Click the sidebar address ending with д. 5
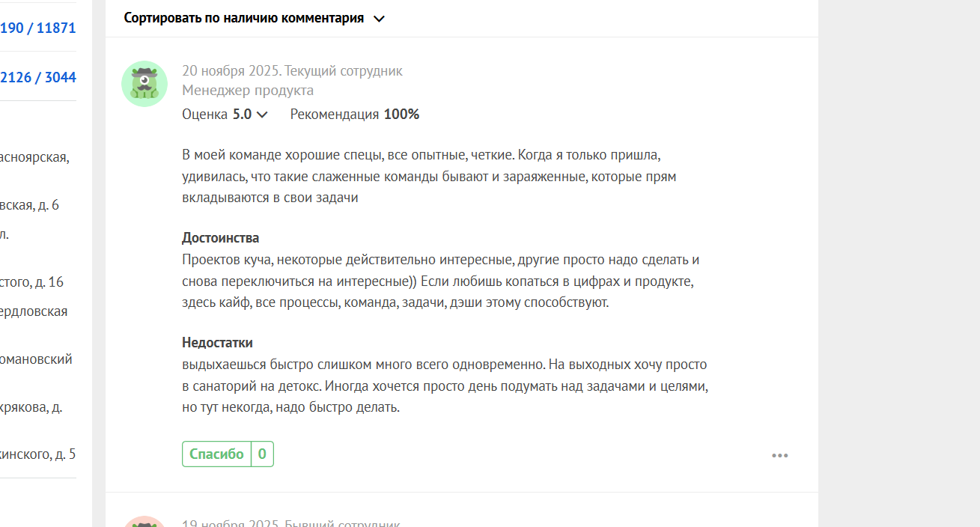This screenshot has height=527, width=980. (x=37, y=454)
